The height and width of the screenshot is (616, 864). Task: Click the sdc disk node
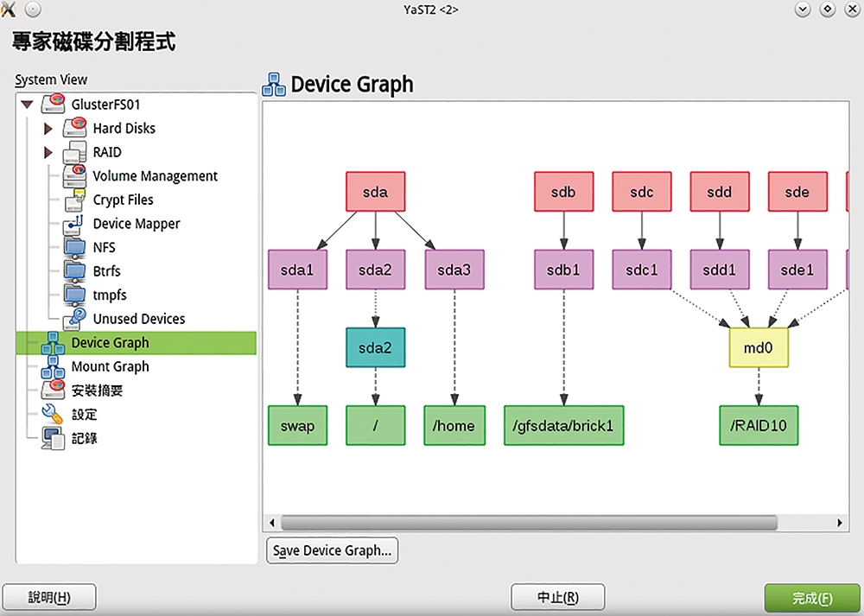pyautogui.click(x=642, y=192)
